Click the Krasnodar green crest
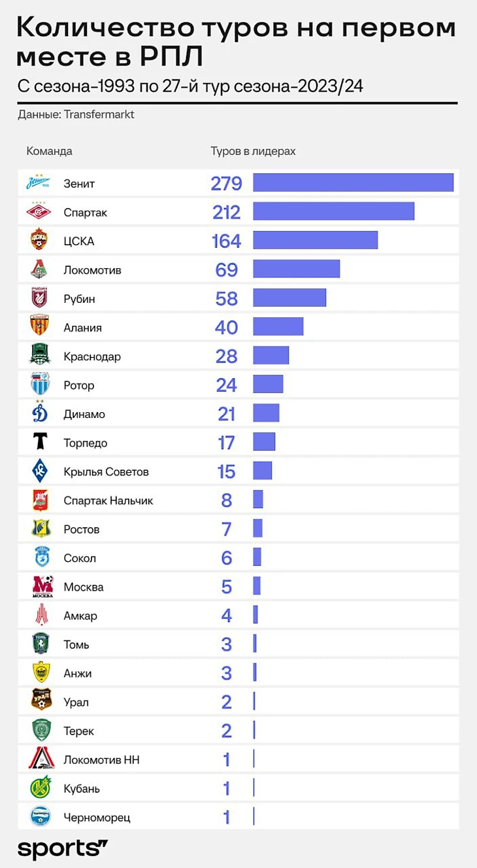 (40, 355)
